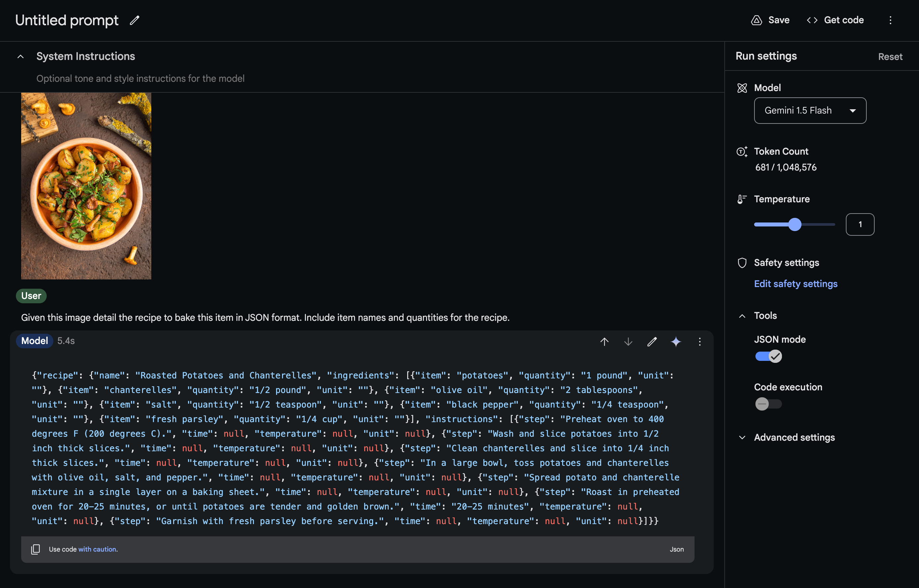Click the token count value 681 / 1,048,576
The image size is (919, 588).
click(786, 167)
